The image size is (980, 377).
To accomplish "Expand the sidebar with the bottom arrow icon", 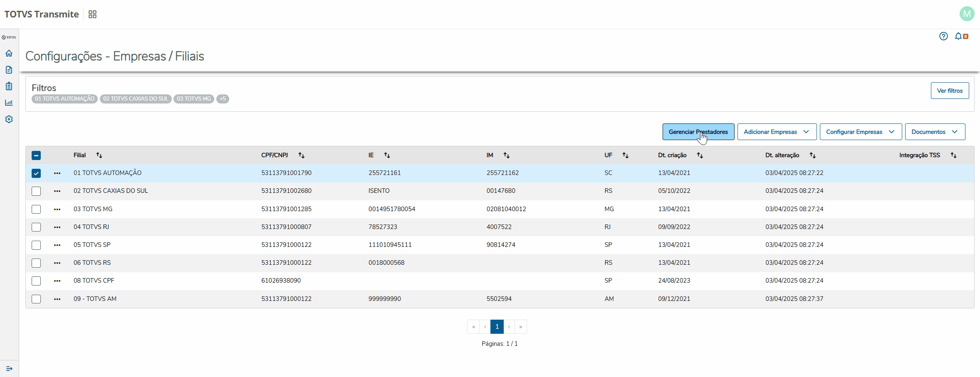I will point(9,369).
